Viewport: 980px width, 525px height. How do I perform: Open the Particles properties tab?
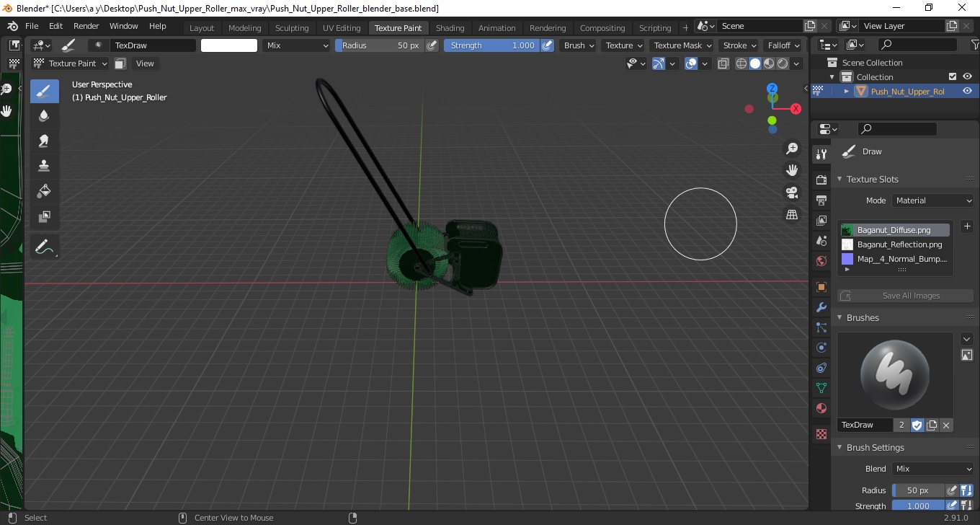coord(821,327)
